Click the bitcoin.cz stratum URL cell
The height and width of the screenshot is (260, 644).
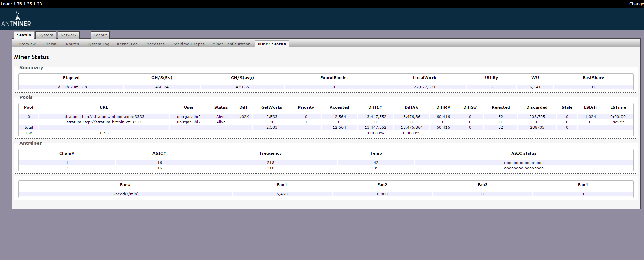(104, 122)
